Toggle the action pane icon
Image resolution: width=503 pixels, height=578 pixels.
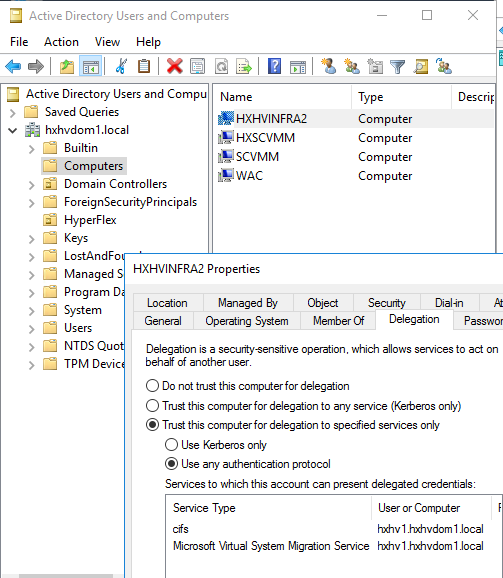tap(298, 67)
